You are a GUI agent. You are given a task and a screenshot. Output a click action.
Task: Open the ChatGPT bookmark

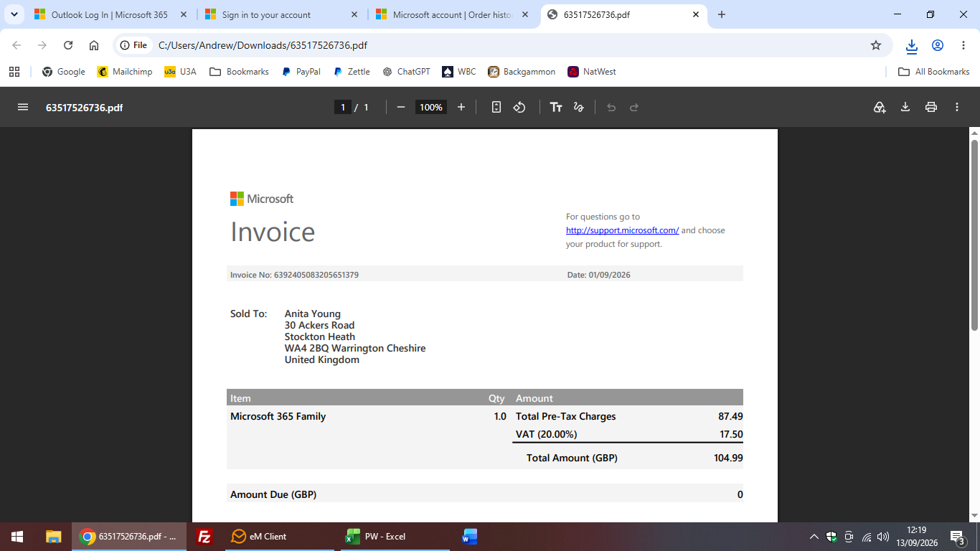[x=407, y=72]
